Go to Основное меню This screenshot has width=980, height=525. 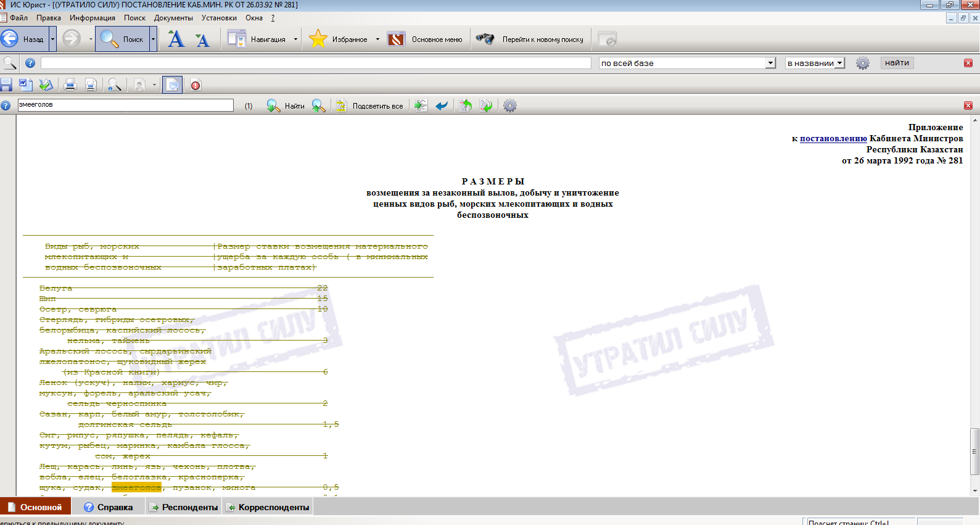pos(425,39)
